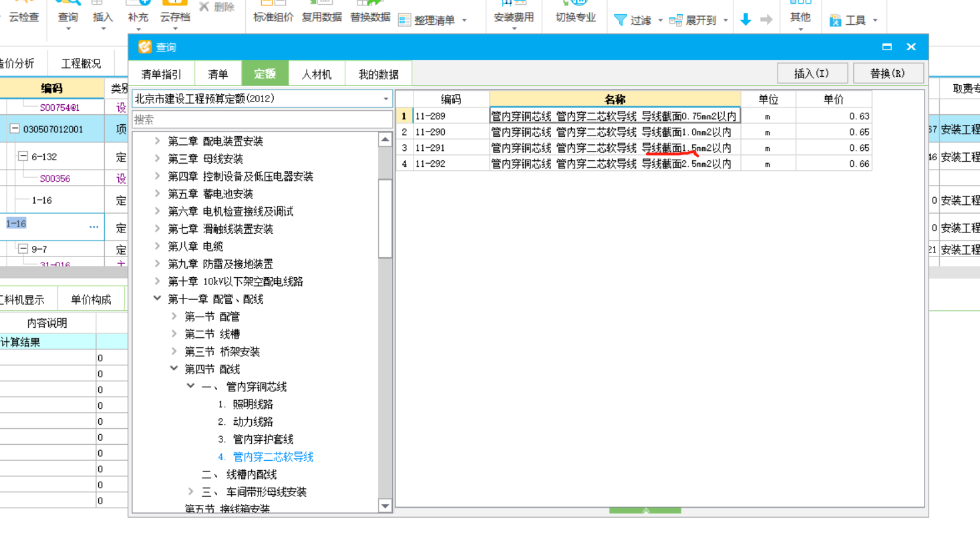Click the gray right arrow icon
This screenshot has width=980, height=541.
coord(766,20)
